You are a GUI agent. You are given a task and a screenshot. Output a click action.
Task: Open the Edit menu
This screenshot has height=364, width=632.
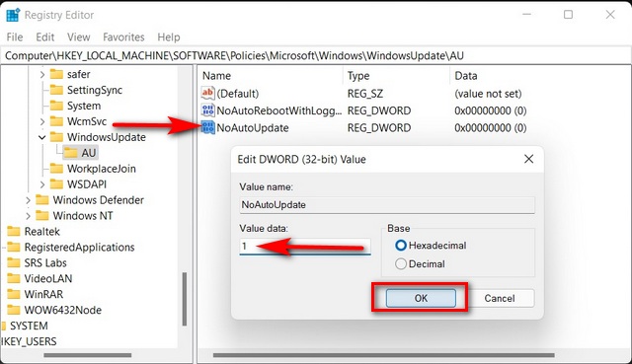click(x=45, y=37)
